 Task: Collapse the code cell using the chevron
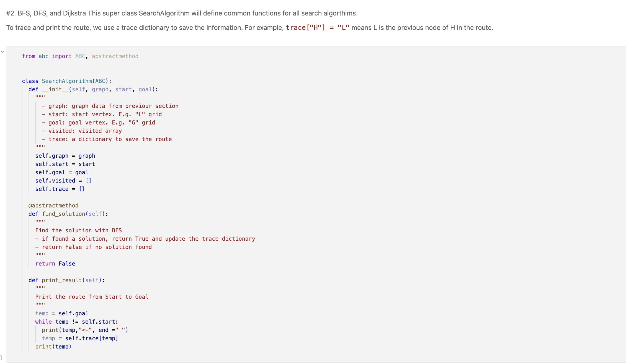[2, 51]
